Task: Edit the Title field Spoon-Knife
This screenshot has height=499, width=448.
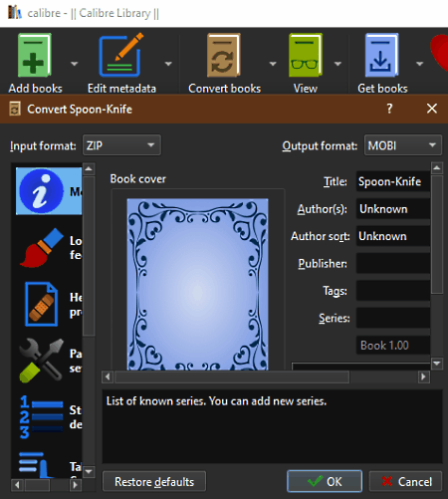Action: coord(393,181)
